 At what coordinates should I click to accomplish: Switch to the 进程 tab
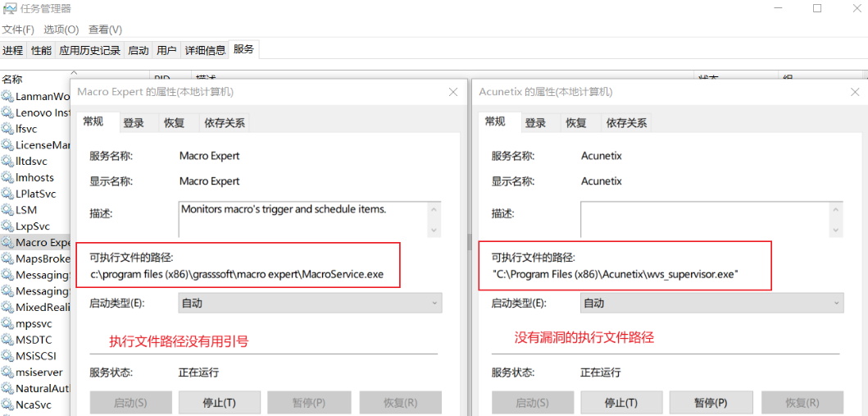(x=13, y=50)
